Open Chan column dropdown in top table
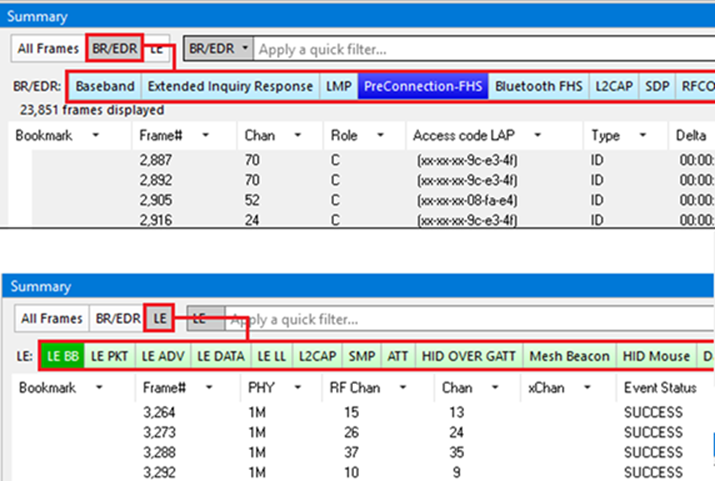The image size is (715, 481). coord(298,135)
